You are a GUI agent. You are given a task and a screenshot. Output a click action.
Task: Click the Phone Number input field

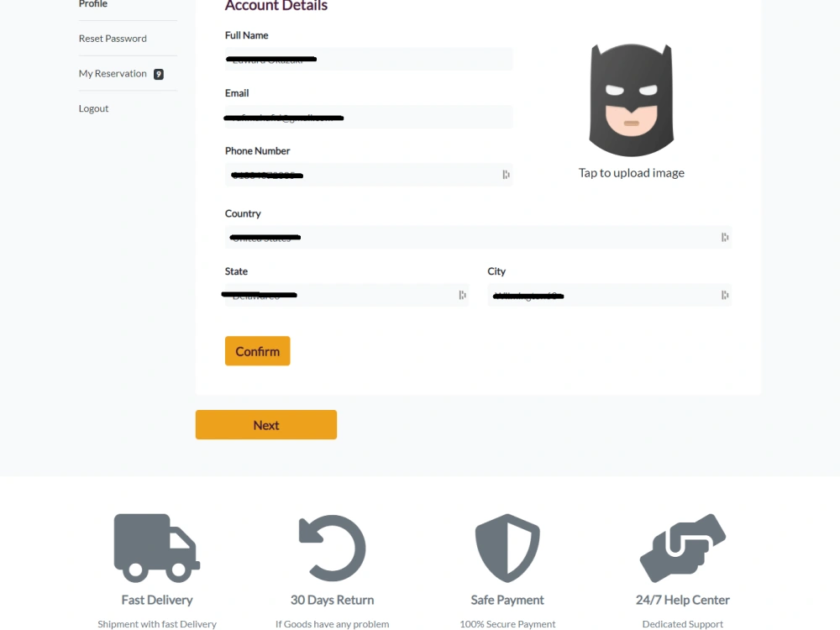click(369, 175)
